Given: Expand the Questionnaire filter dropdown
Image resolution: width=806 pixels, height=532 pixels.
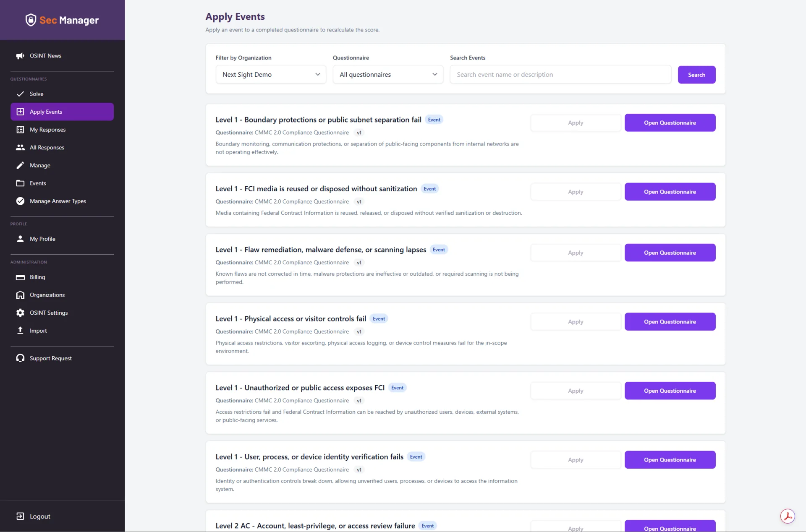Looking at the screenshot, I should coord(388,75).
